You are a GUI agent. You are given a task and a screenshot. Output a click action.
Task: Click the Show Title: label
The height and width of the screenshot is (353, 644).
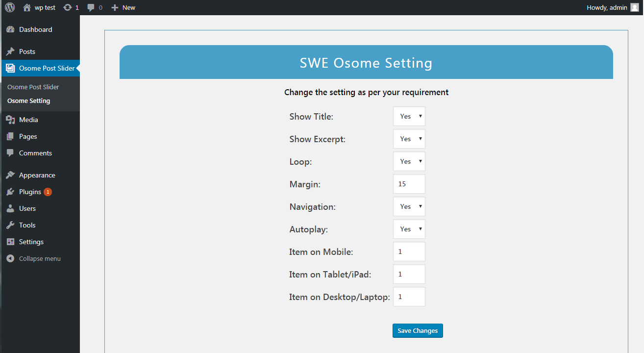coord(311,117)
